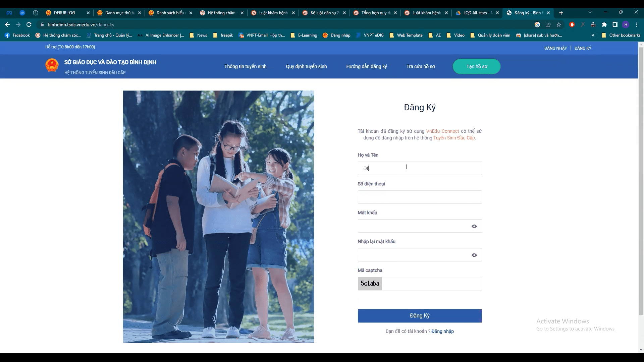
Task: Open the tab search chevron dropdown
Action: pos(590,12)
